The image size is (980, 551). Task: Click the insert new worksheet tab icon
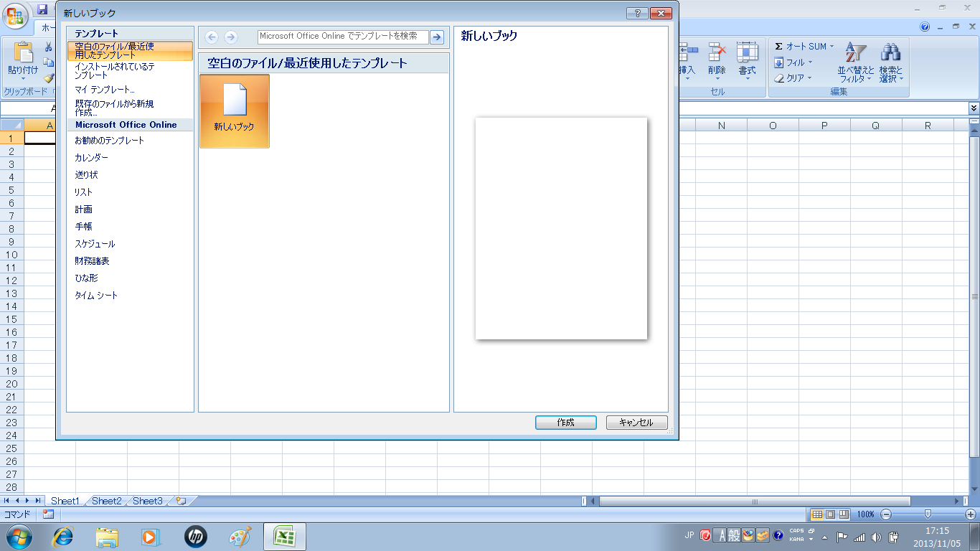click(181, 501)
